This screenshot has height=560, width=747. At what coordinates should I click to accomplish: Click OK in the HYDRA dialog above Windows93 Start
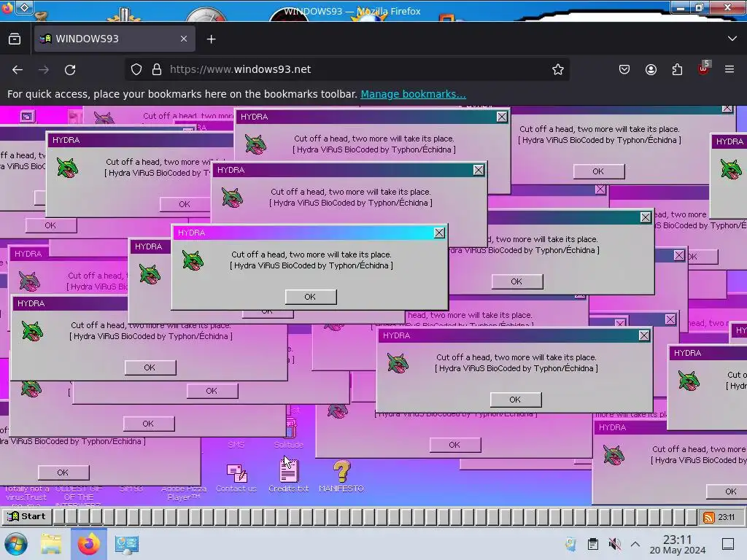coord(63,472)
